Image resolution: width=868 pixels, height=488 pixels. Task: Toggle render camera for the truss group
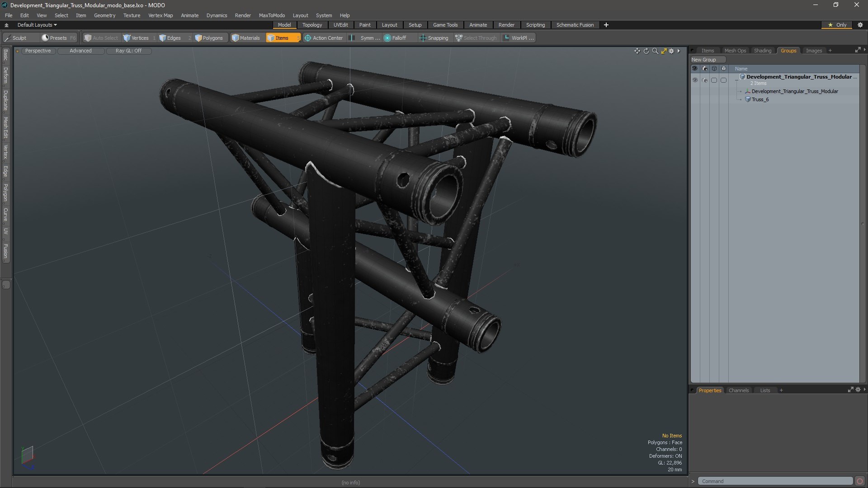[x=704, y=80]
